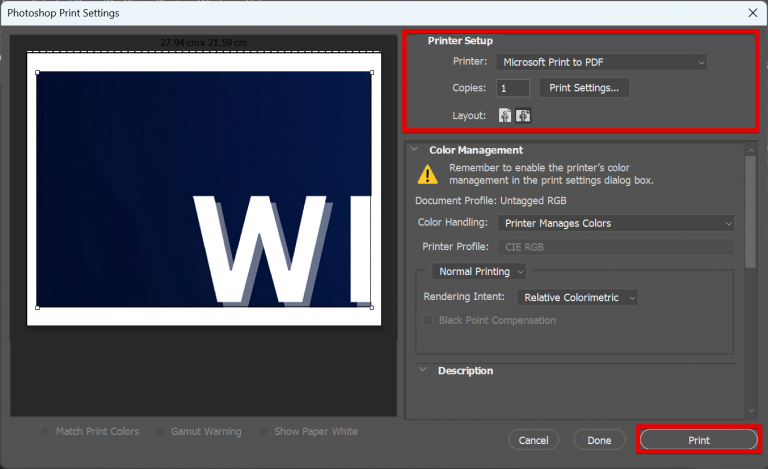Open the Normal Printing dropdown

click(x=480, y=272)
